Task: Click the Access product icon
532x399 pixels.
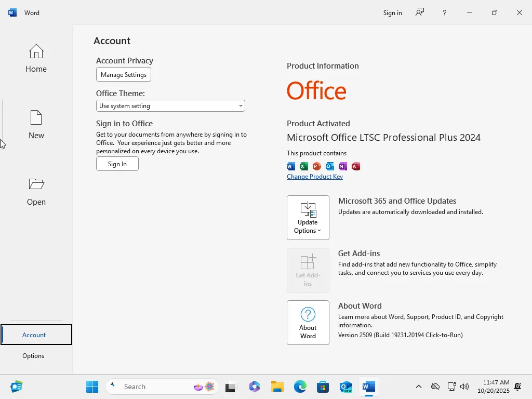Action: 355,166
